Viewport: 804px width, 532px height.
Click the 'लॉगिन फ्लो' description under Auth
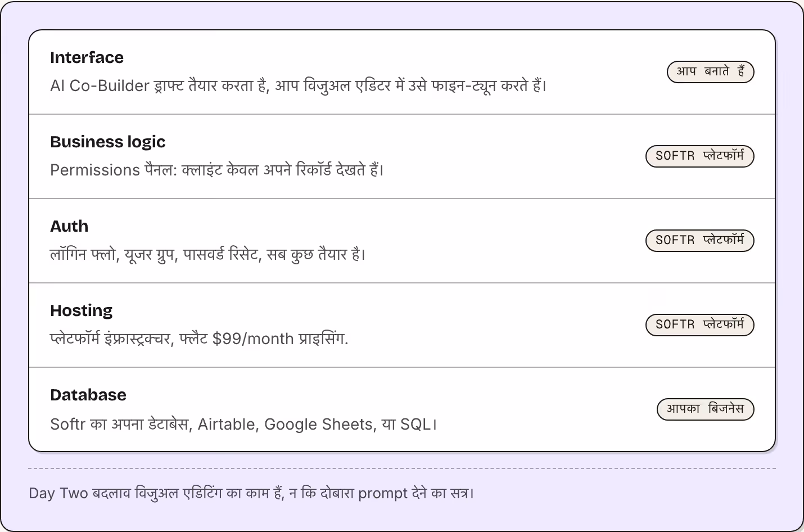tap(208, 254)
